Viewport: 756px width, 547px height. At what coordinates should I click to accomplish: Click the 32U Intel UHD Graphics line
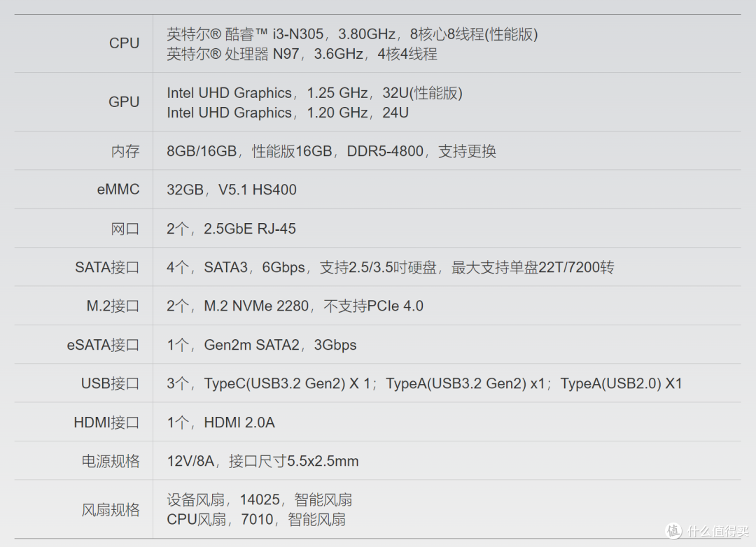[314, 93]
